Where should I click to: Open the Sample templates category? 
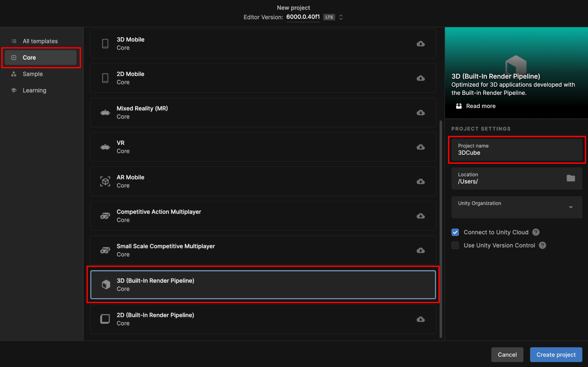coord(33,74)
